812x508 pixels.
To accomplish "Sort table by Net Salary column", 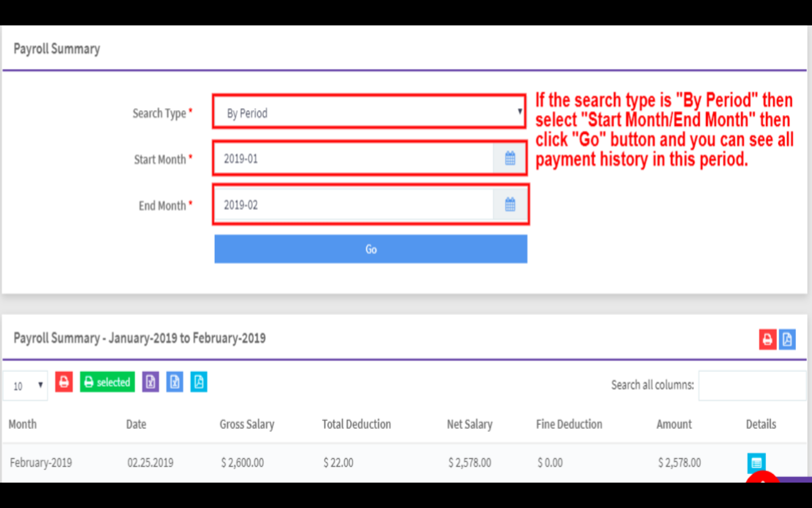I will 470,424.
